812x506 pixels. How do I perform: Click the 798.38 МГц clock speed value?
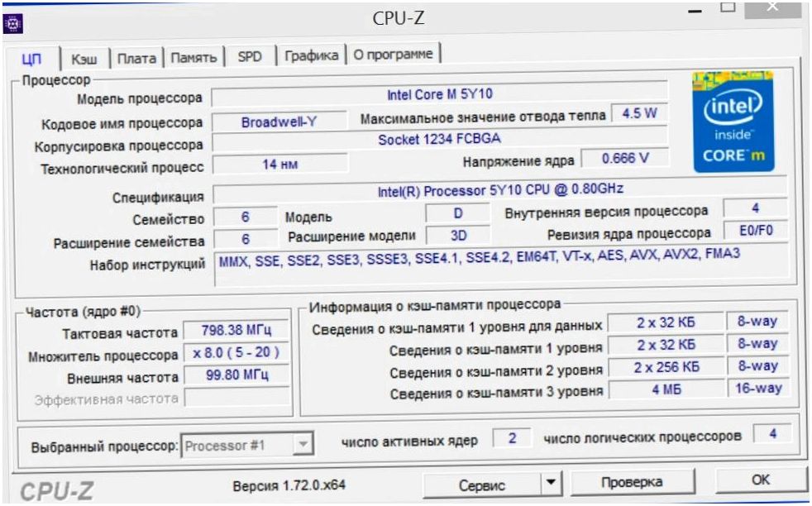point(236,330)
